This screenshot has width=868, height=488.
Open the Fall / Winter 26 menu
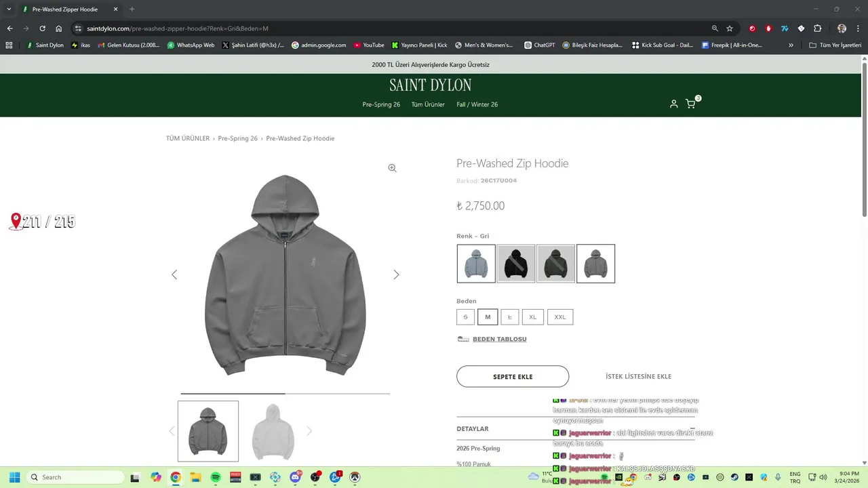(477, 104)
